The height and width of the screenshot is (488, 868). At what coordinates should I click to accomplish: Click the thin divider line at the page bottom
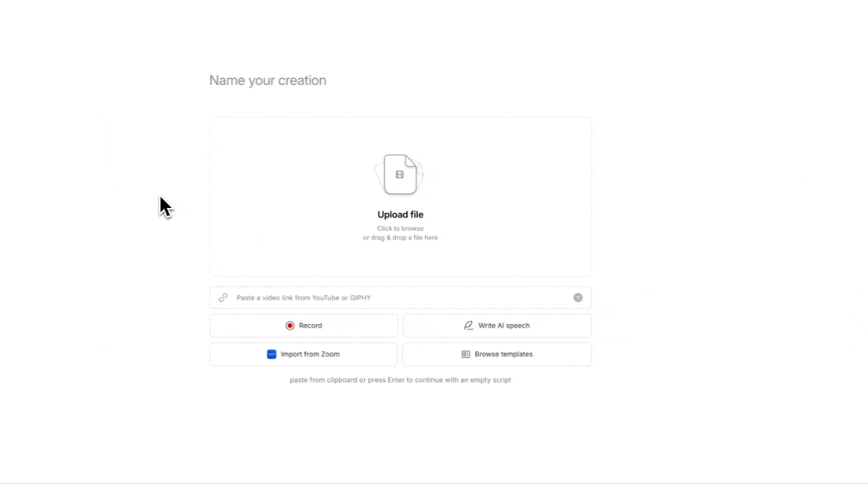434,484
